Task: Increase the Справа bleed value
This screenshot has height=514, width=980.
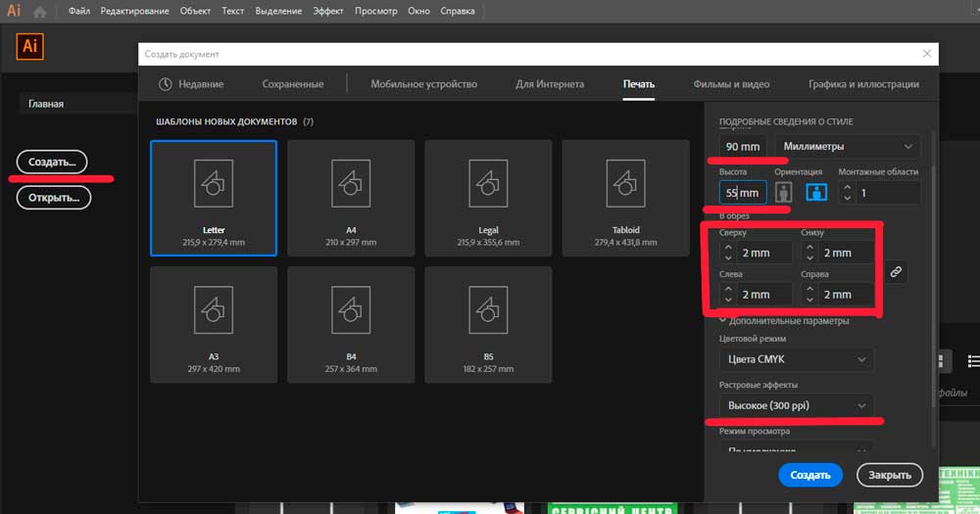Action: point(810,289)
